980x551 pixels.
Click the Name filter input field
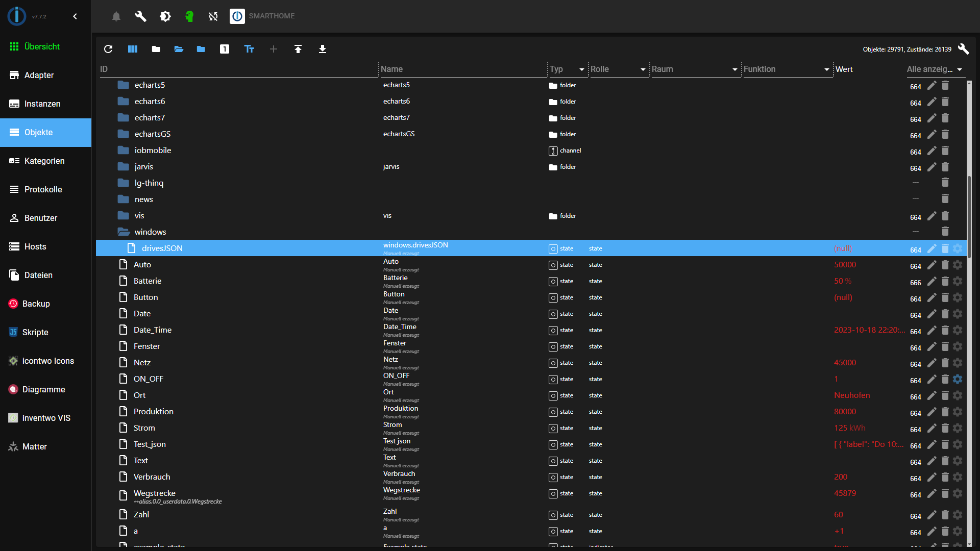(462, 69)
